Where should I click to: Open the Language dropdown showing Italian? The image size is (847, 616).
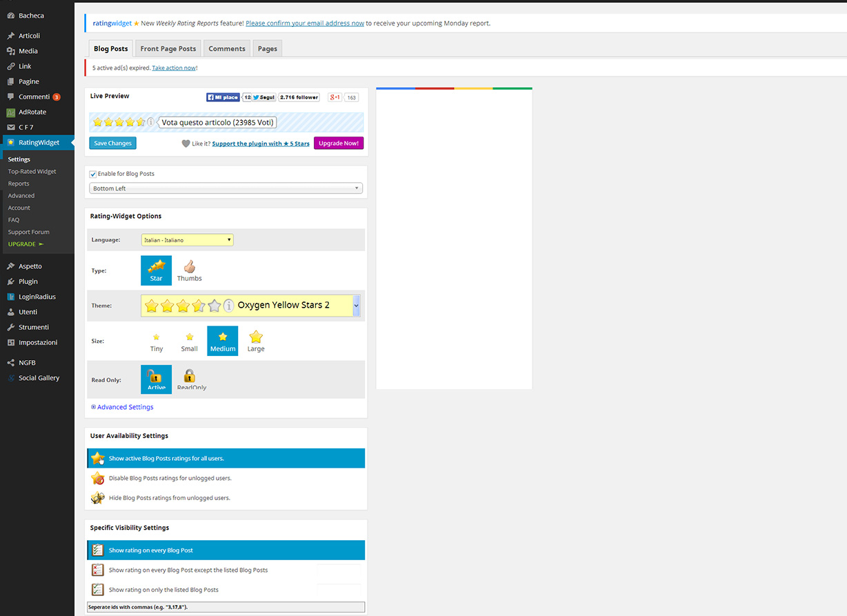188,240
